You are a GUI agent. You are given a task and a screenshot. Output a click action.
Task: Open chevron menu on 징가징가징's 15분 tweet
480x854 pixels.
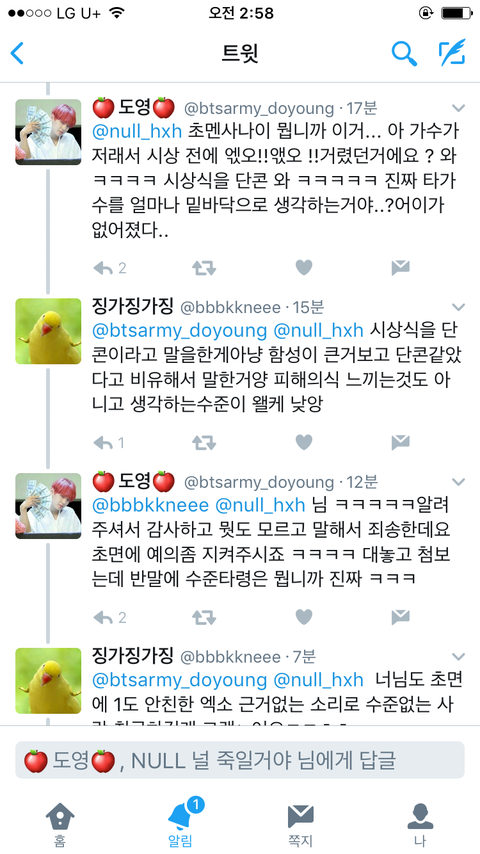459,307
